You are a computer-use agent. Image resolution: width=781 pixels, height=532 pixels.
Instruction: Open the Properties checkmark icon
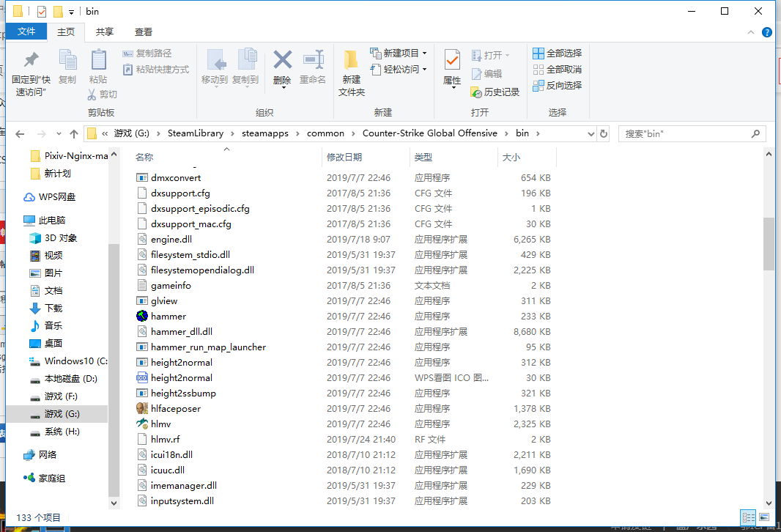(x=452, y=60)
